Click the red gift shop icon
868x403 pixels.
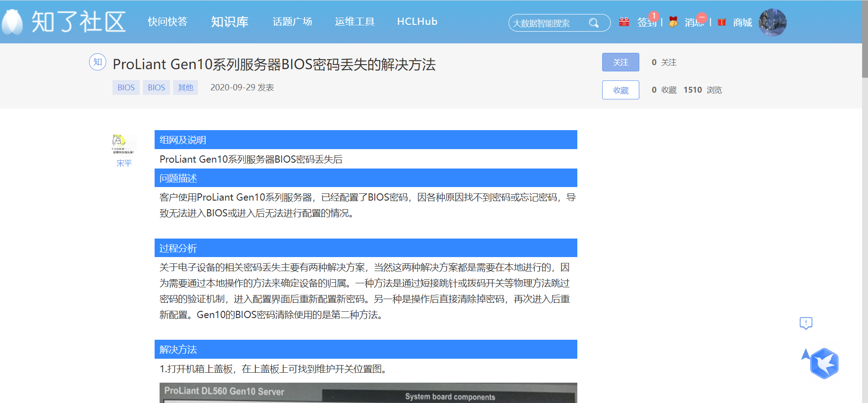click(722, 22)
